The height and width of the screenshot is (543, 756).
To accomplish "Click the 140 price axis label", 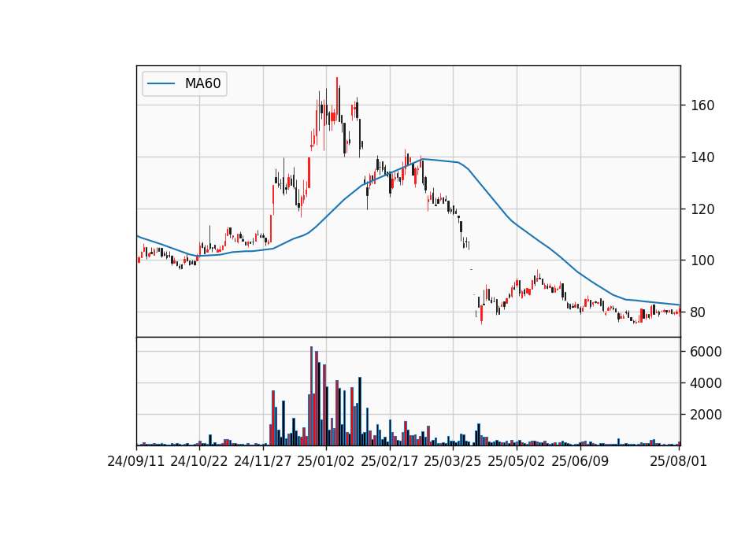I will pyautogui.click(x=702, y=157).
